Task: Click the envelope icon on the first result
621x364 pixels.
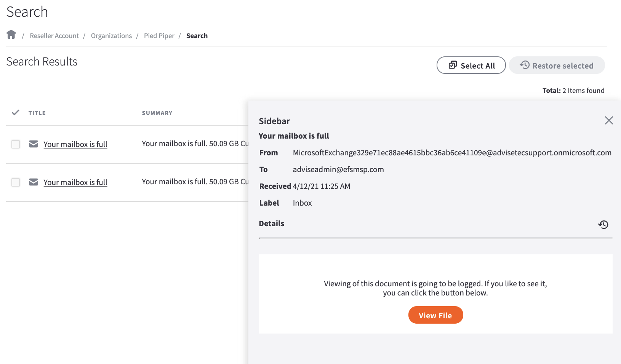Action: coord(34,144)
